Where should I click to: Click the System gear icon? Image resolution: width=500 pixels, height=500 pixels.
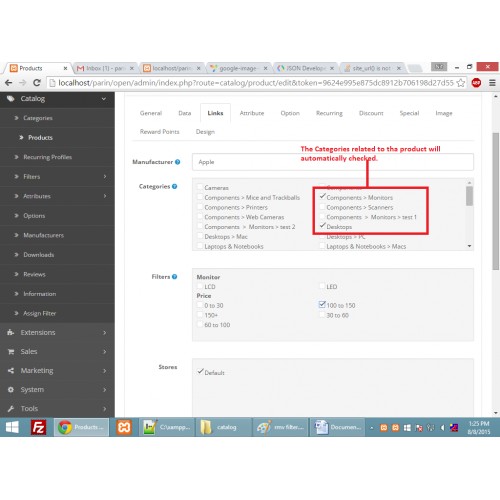click(x=11, y=390)
